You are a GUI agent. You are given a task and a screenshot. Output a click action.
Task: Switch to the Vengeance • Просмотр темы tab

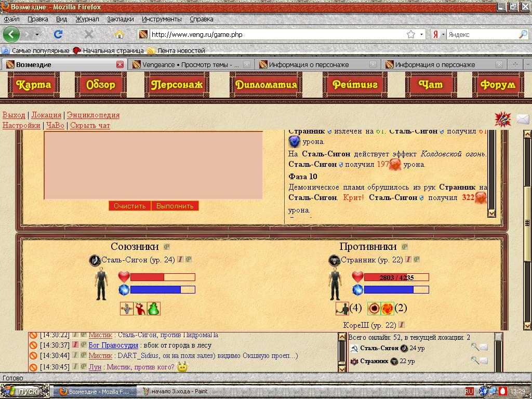(x=191, y=64)
